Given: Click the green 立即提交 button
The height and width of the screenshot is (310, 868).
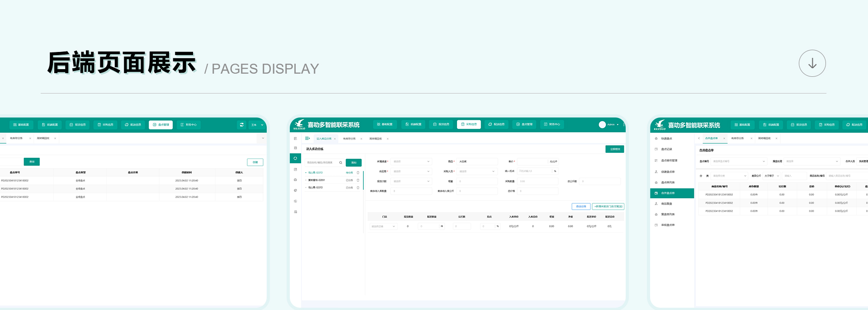Looking at the screenshot, I should (x=614, y=149).
